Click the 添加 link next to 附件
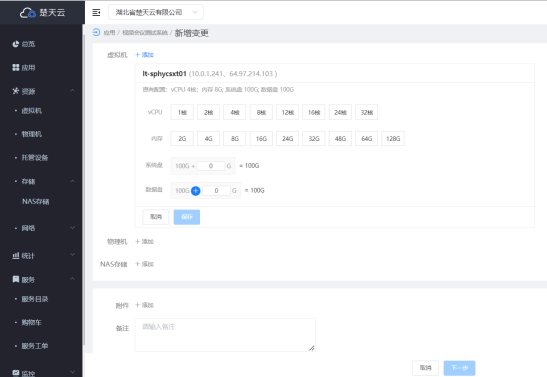 [144, 305]
